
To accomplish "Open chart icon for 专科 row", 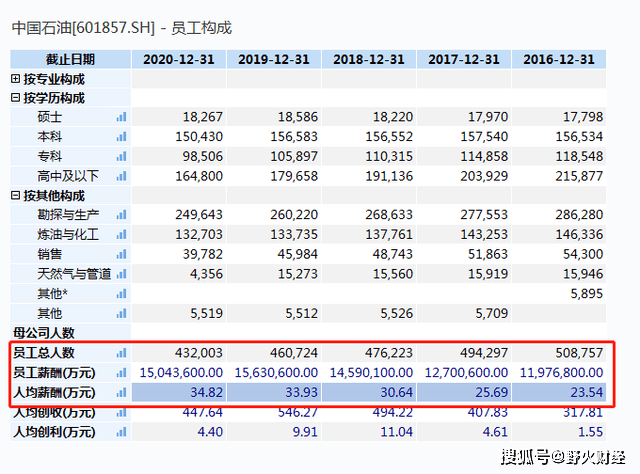I will click(121, 156).
